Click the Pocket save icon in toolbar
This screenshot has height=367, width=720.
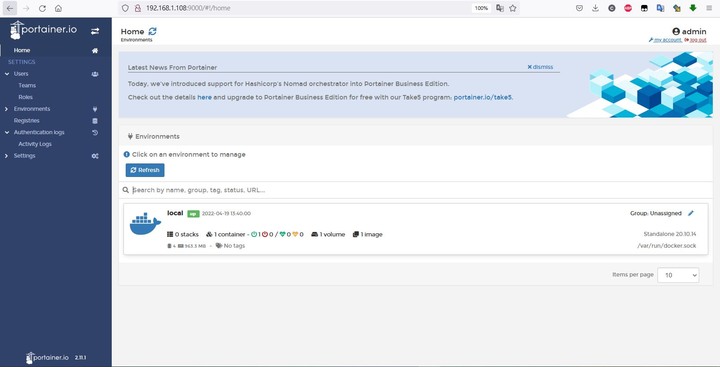pos(579,8)
